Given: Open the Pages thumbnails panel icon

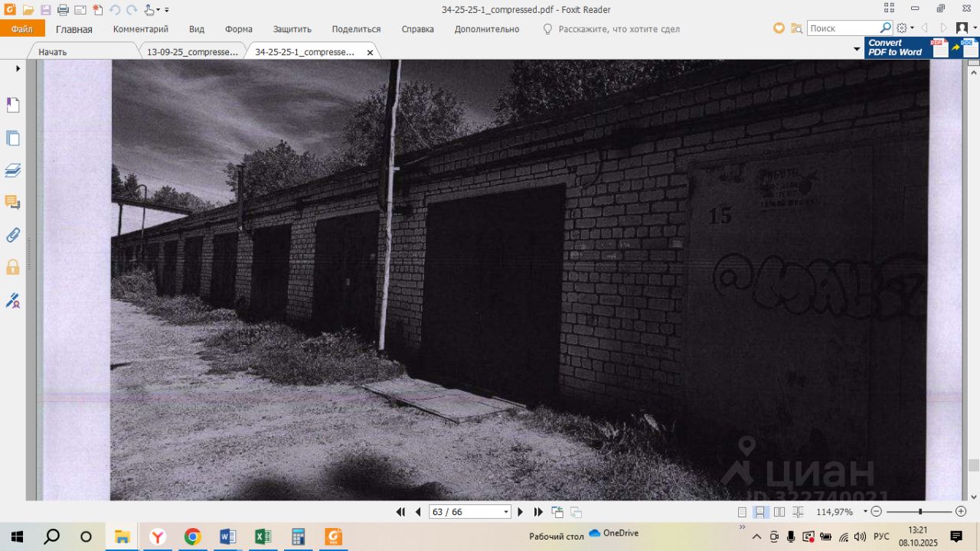Looking at the screenshot, I should click(13, 139).
